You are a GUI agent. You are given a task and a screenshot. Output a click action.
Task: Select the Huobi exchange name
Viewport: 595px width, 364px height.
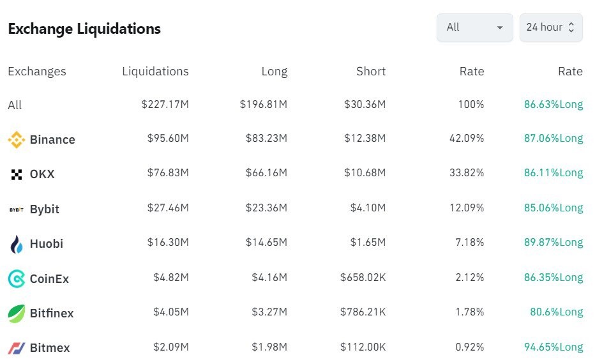click(x=46, y=244)
